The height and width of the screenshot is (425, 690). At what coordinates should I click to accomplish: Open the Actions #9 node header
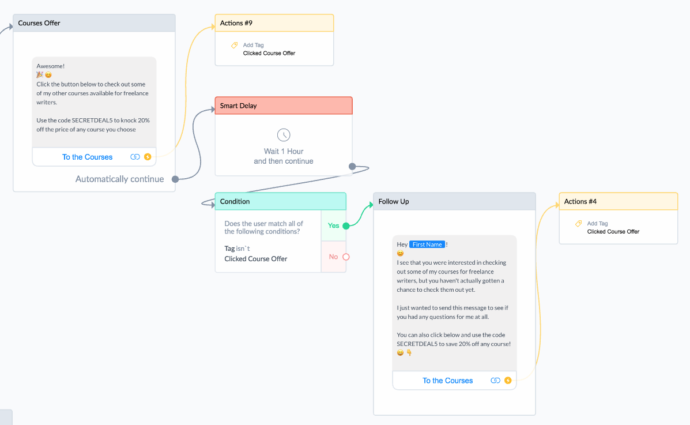[x=274, y=23]
